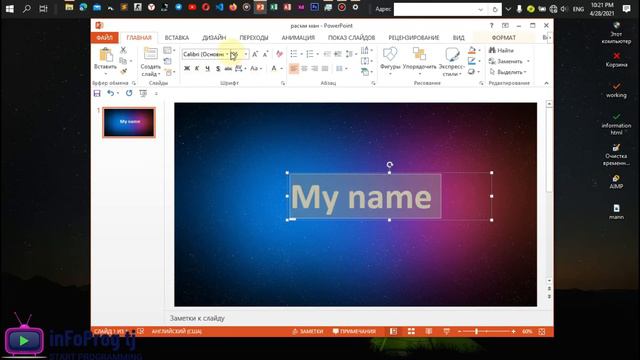Viewport: 640px width, 360px height.
Task: Clear all formatting with eraser icon
Action: (x=279, y=54)
